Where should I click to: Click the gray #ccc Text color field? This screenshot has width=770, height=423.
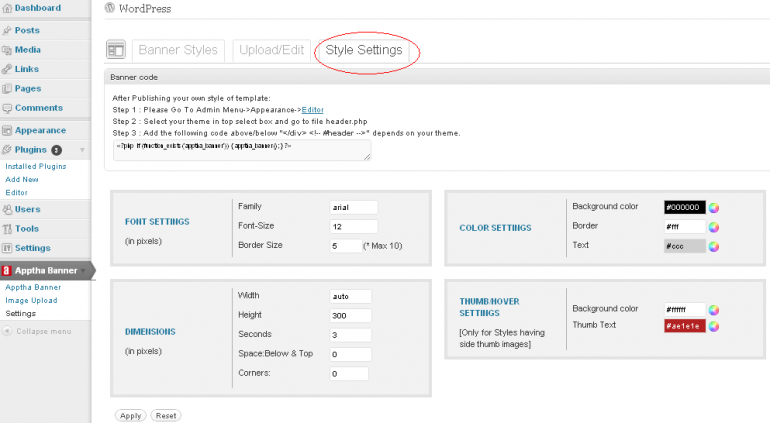(x=685, y=246)
